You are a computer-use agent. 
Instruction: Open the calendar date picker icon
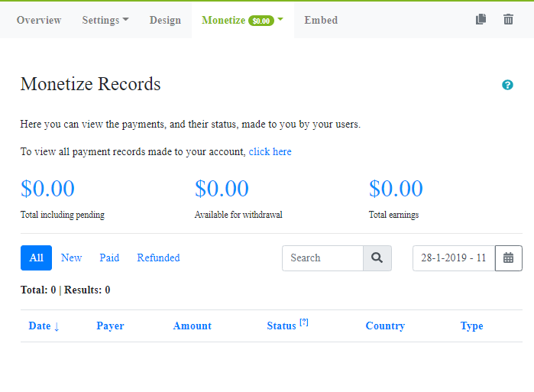(x=508, y=258)
